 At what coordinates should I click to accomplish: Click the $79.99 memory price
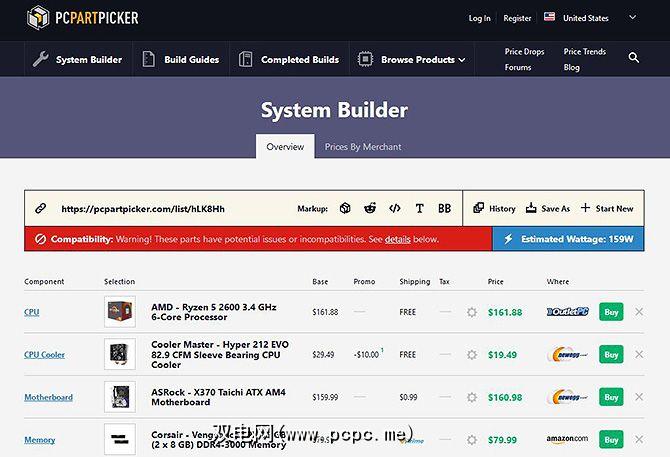pos(502,440)
